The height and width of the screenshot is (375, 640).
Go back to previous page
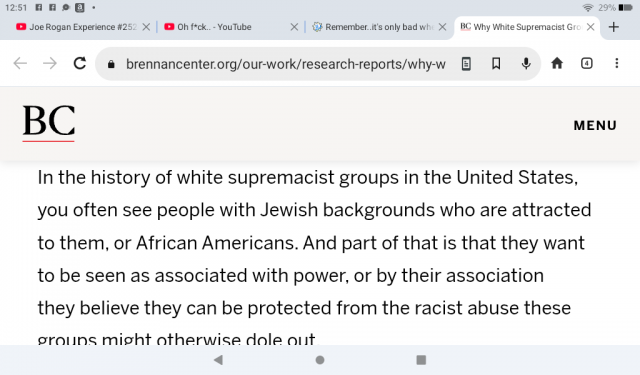point(20,63)
